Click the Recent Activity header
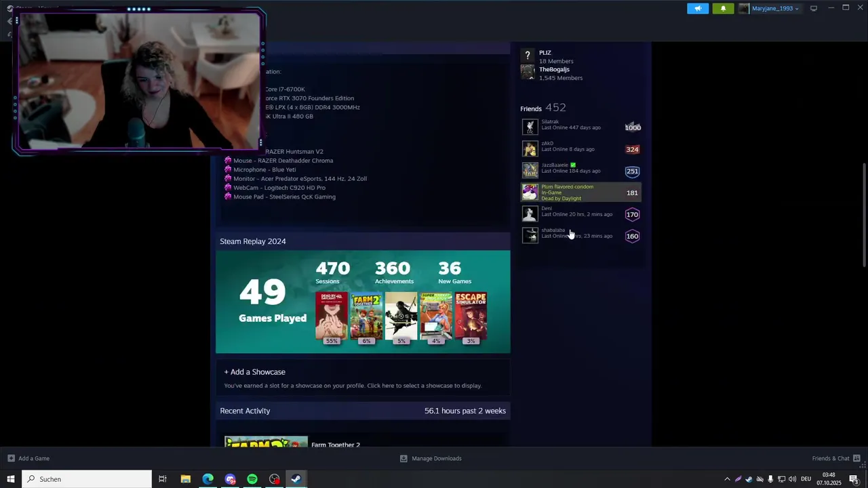 point(245,411)
